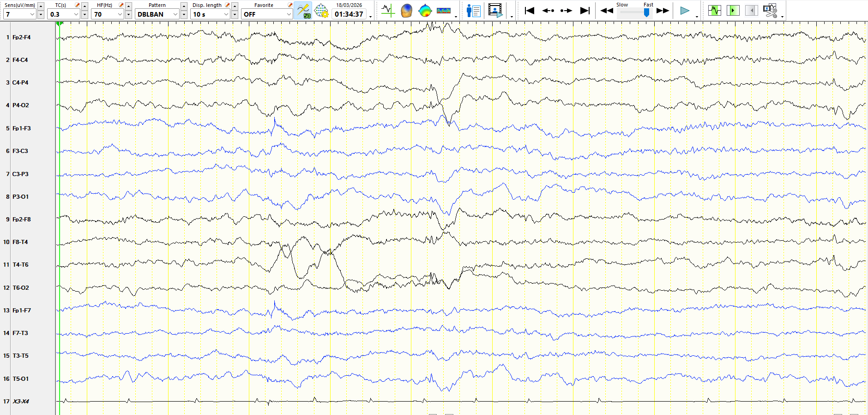868x415 pixels.
Task: Expand the toolbar overflow arrow after the time
Action: pos(370,17)
